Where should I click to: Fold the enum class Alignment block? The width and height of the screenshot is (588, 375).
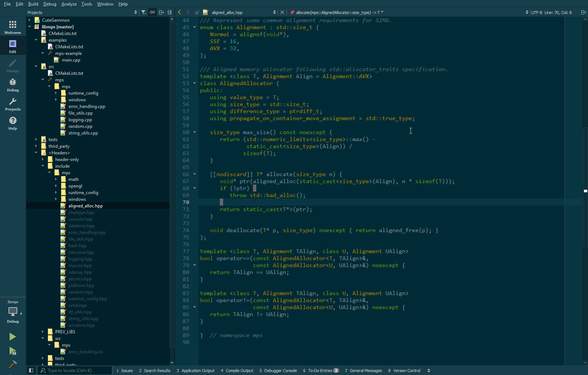click(195, 27)
